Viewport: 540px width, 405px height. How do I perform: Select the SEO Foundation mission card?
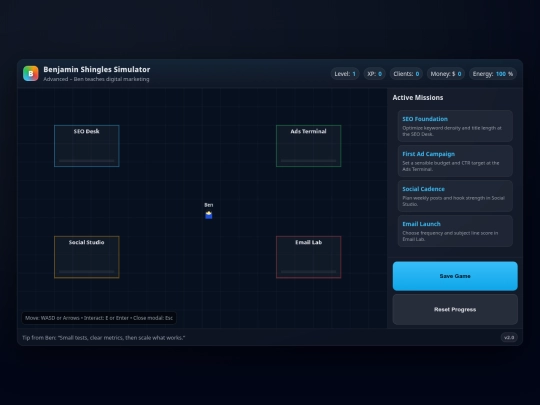[455, 126]
